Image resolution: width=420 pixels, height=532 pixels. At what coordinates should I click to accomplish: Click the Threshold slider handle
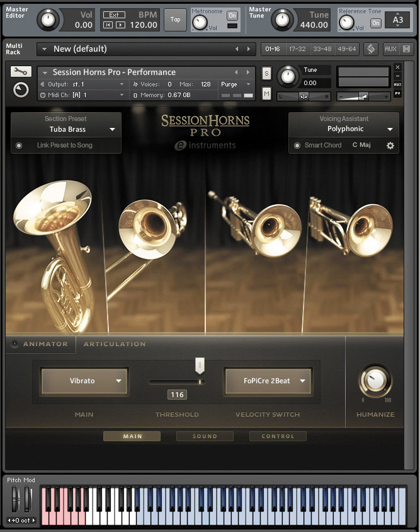pyautogui.click(x=200, y=366)
